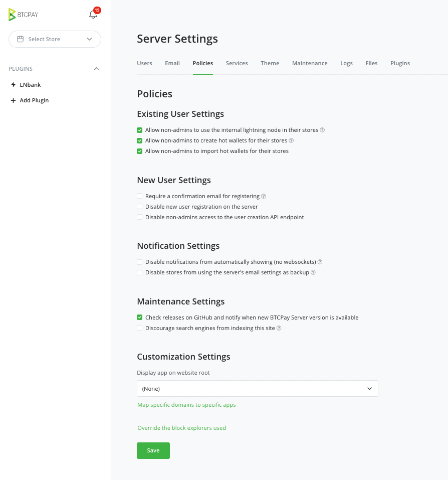The image size is (448, 480).
Task: Open Map specific domains to specific apps link
Action: coord(186,405)
